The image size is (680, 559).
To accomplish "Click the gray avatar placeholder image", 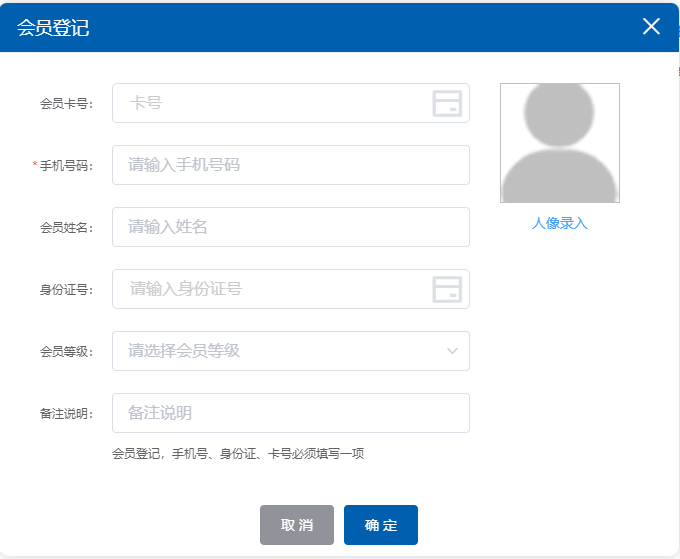I will [x=559, y=143].
